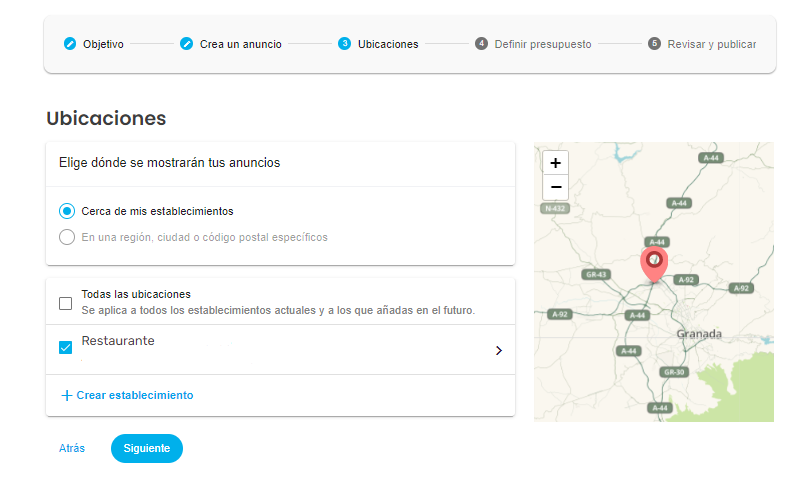The image size is (787, 490).
Task: Click the Objetivo step pencil icon
Action: (70, 44)
